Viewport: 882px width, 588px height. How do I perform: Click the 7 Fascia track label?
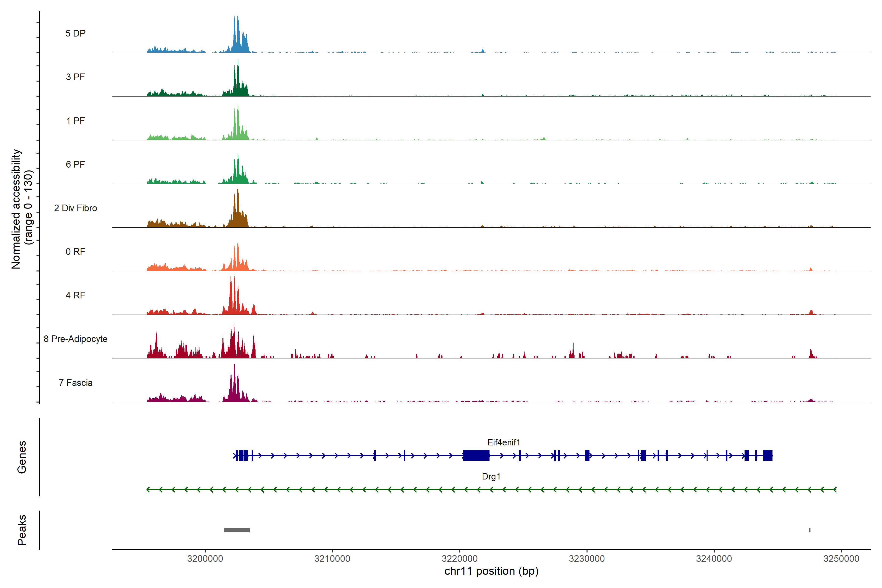pyautogui.click(x=75, y=382)
